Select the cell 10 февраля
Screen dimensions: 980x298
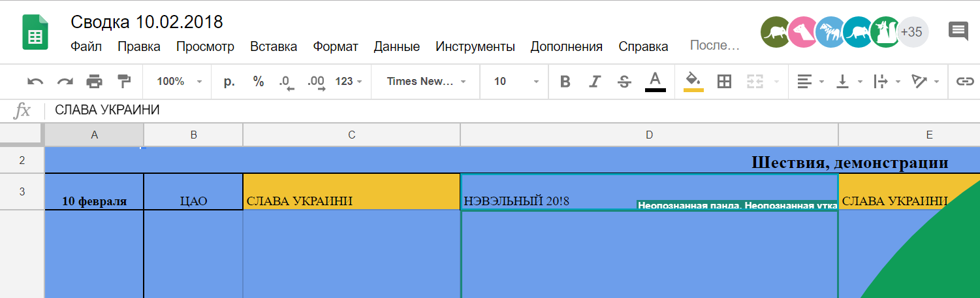(x=94, y=191)
